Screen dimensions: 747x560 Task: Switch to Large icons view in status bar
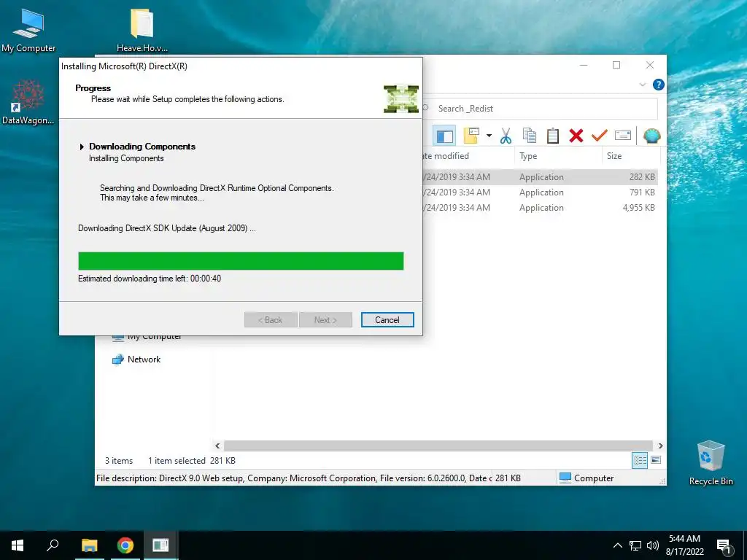point(656,460)
